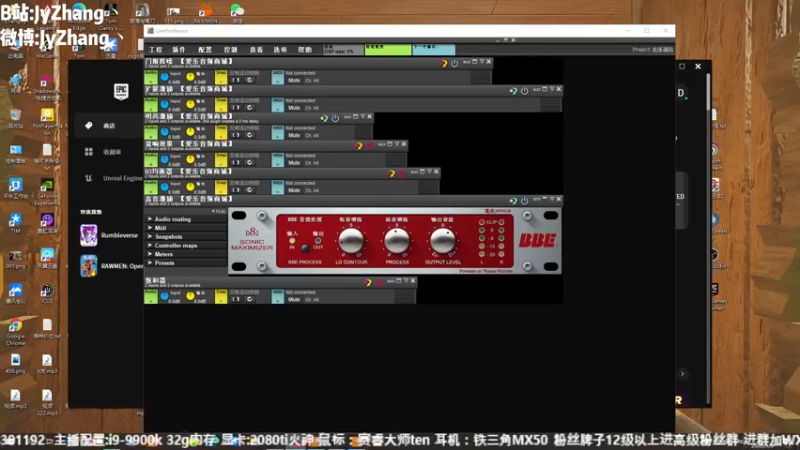Click the OUTPUT LEVEL knob
The height and width of the screenshot is (450, 800).
(x=442, y=241)
